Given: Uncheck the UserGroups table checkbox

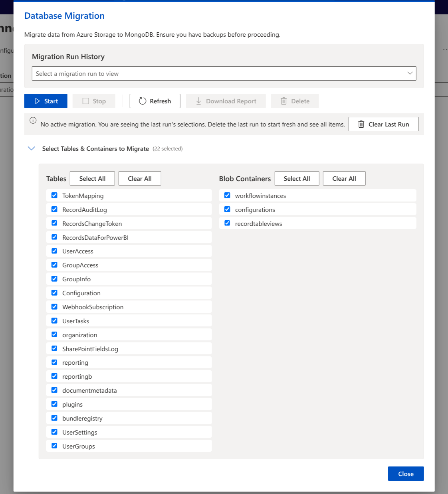Looking at the screenshot, I should (x=54, y=446).
